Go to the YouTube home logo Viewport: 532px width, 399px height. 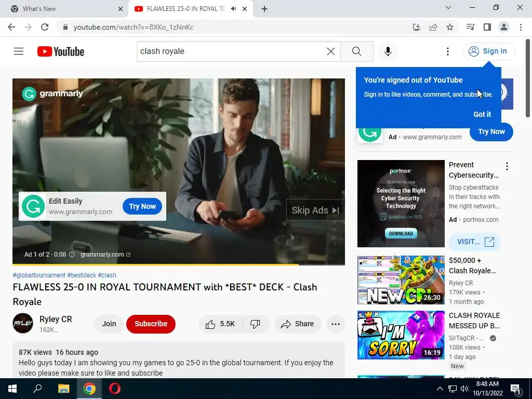61,51
